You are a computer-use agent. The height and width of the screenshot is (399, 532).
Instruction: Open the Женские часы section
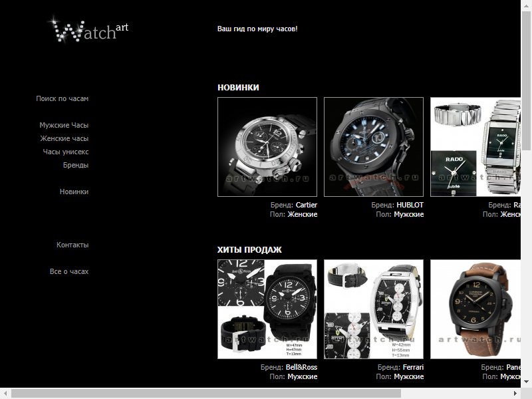tap(64, 138)
